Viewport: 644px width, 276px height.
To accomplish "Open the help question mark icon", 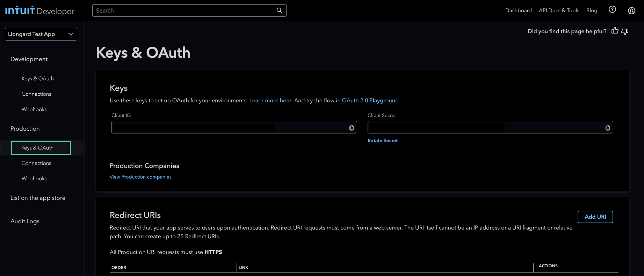I will pos(612,9).
